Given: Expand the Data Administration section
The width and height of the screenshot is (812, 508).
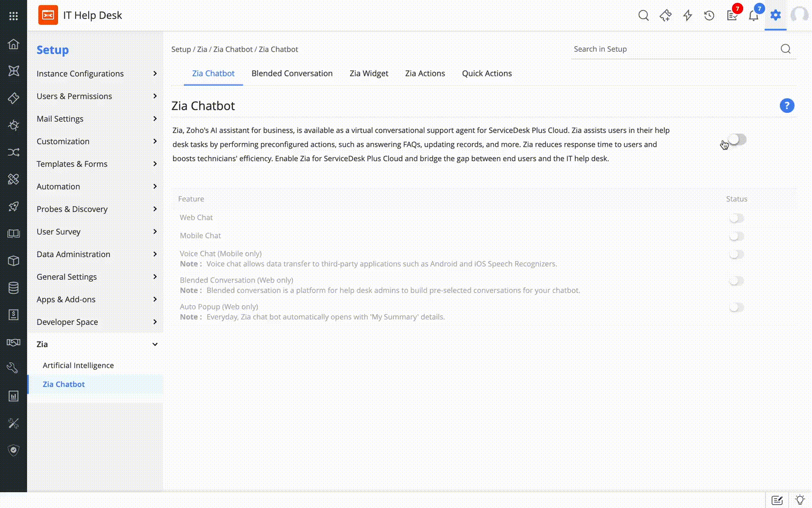Looking at the screenshot, I should (96, 254).
